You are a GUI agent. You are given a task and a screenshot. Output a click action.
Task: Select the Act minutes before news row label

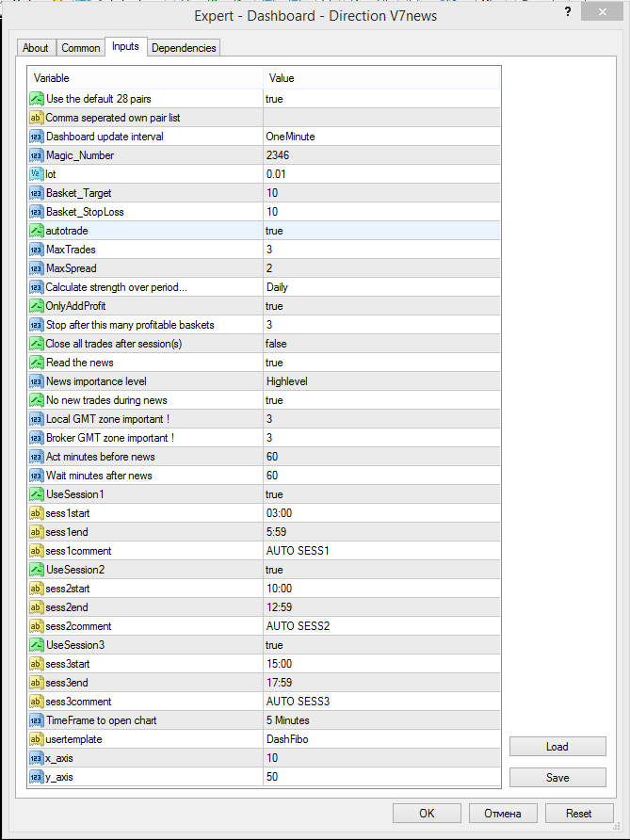click(101, 457)
